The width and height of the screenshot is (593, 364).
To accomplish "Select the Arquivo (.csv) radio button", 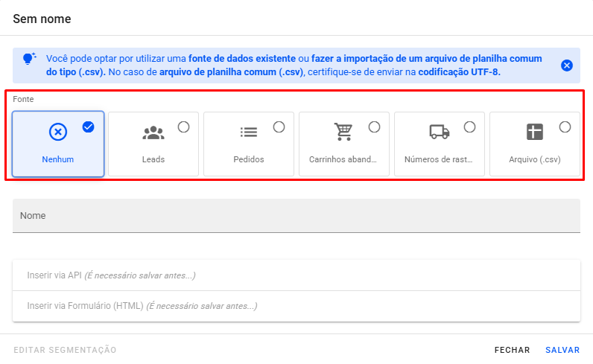I will pos(565,127).
